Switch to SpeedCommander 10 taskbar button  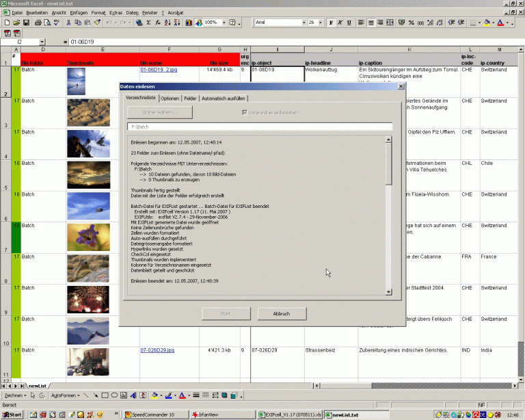(156, 415)
